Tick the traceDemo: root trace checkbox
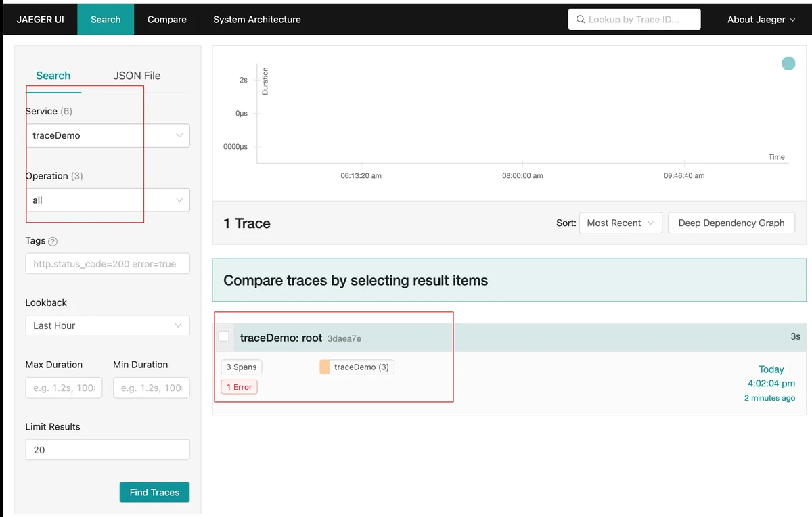 tap(223, 336)
